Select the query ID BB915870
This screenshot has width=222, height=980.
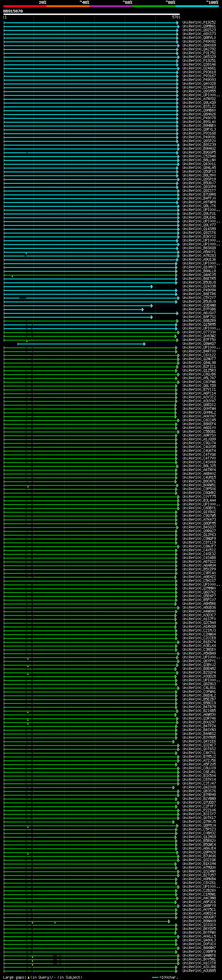13,11
